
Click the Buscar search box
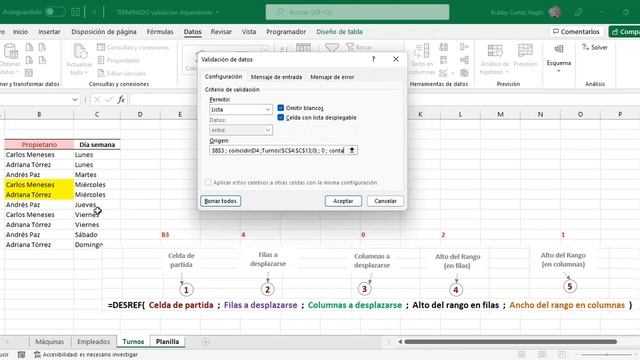tap(358, 12)
